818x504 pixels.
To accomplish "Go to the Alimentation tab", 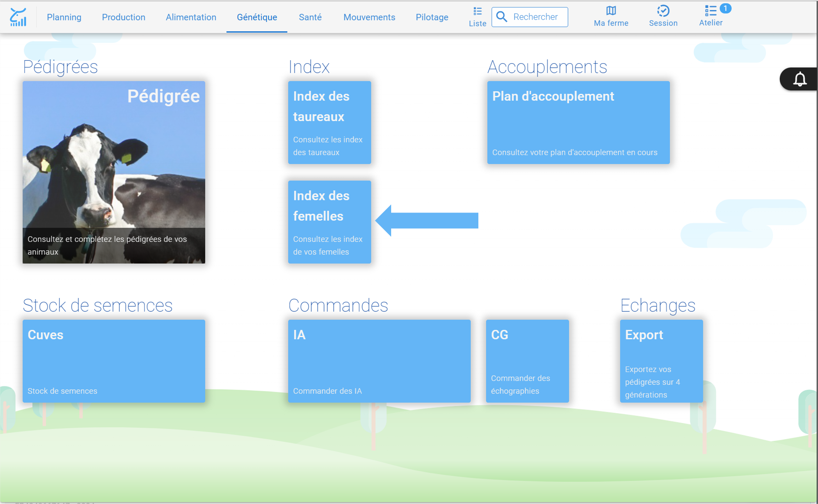I will (191, 17).
